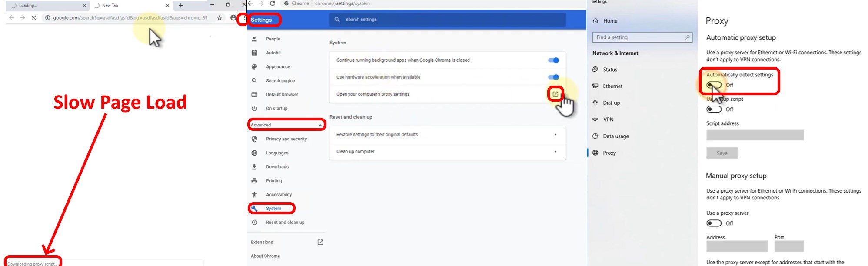Enable Use a proxy server switch

point(714,223)
